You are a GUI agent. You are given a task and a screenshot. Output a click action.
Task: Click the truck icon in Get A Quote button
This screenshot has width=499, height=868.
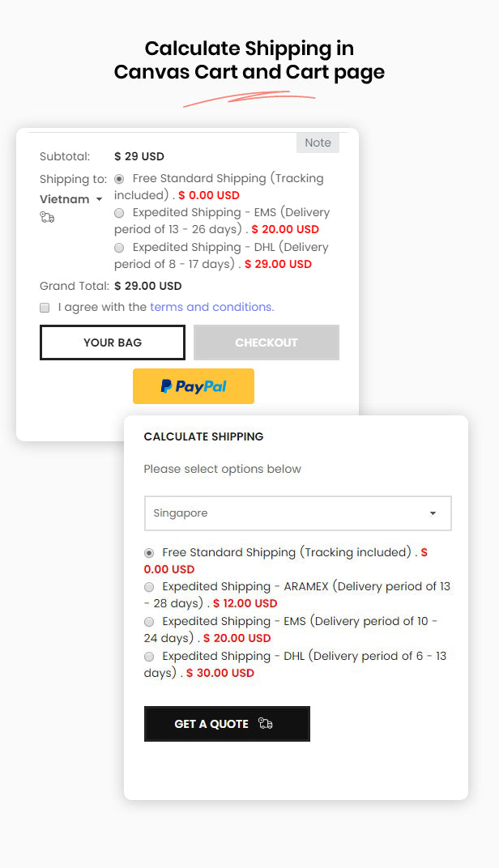pyautogui.click(x=265, y=724)
